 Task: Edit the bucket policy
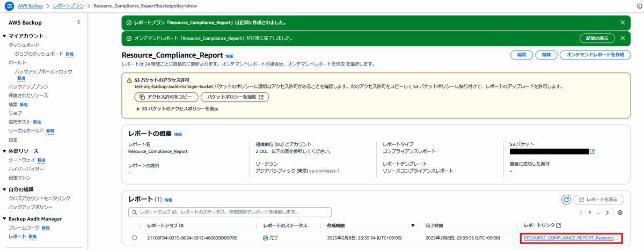click(235, 97)
